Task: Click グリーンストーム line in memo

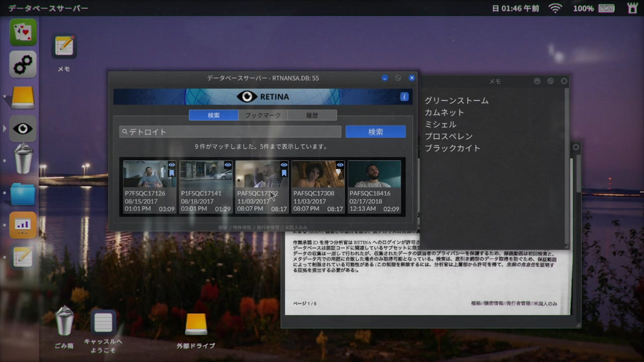Action: 456,101
